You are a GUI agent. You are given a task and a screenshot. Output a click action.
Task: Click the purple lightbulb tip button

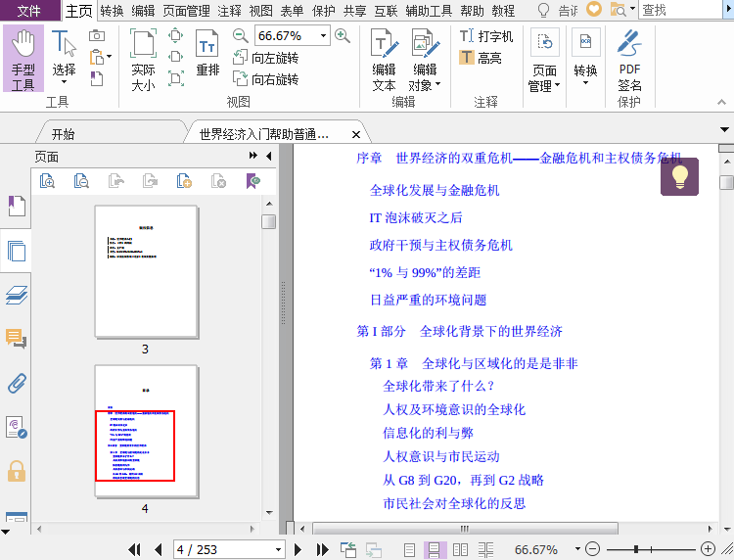(679, 176)
